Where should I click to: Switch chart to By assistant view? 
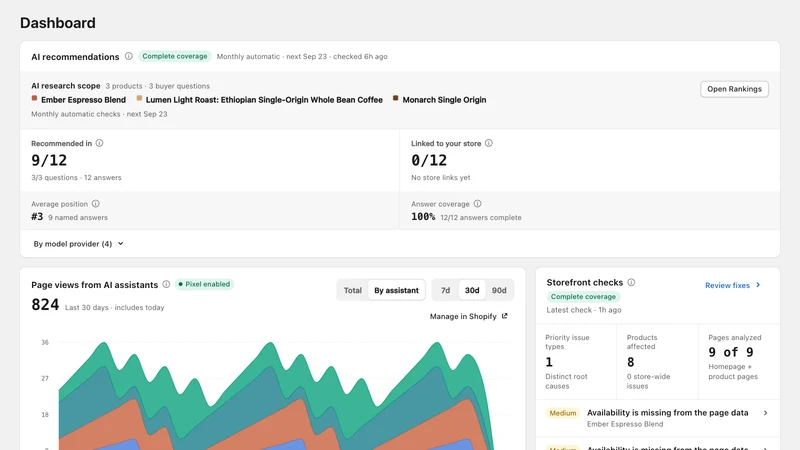coord(396,290)
